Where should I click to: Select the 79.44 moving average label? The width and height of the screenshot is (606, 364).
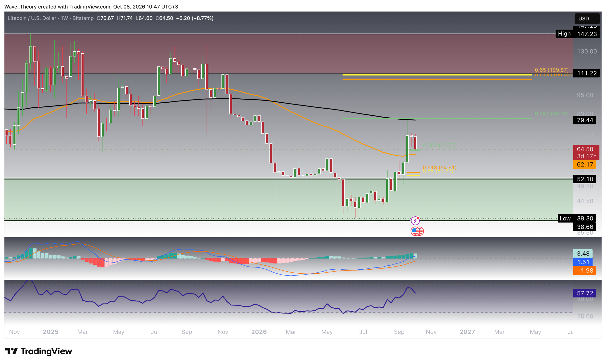pos(584,120)
